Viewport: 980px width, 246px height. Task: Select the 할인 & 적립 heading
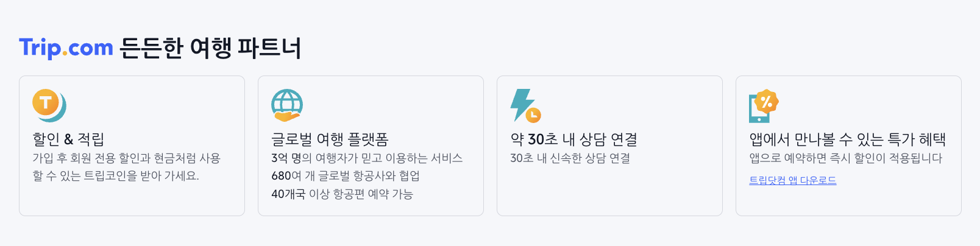coord(68,139)
